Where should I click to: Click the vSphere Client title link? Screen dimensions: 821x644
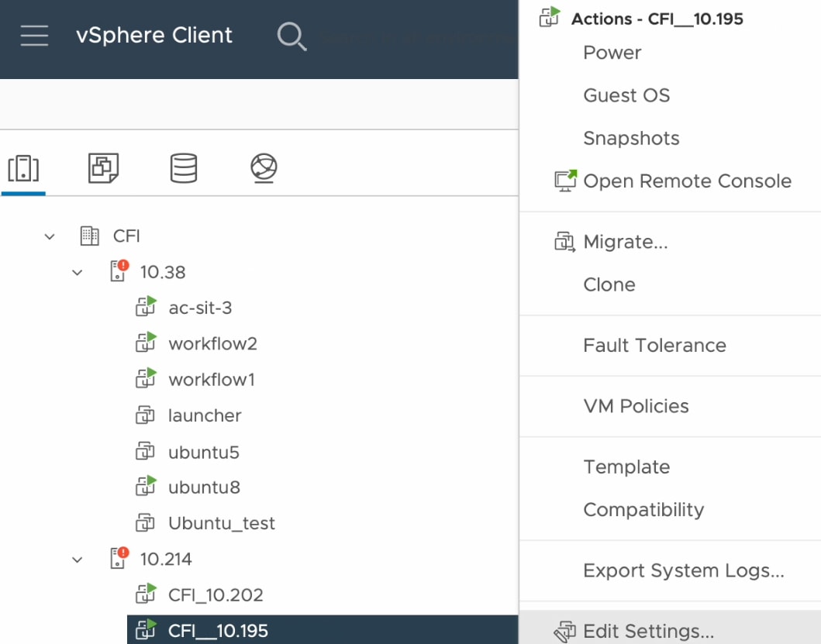[154, 36]
